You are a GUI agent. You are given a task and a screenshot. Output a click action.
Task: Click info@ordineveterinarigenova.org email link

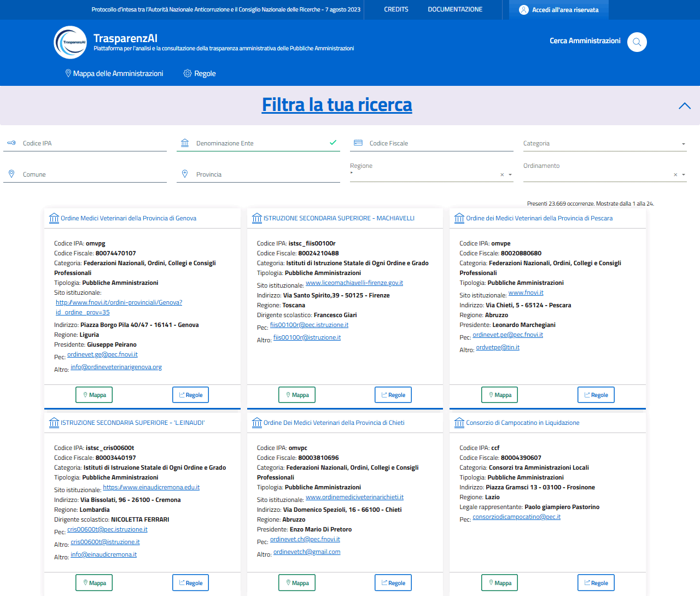[x=116, y=367]
